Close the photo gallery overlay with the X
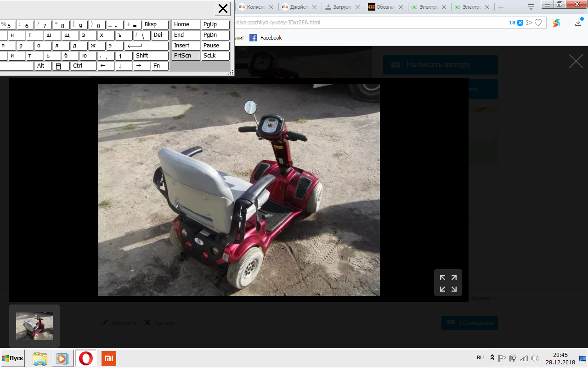588x368 pixels. (576, 61)
